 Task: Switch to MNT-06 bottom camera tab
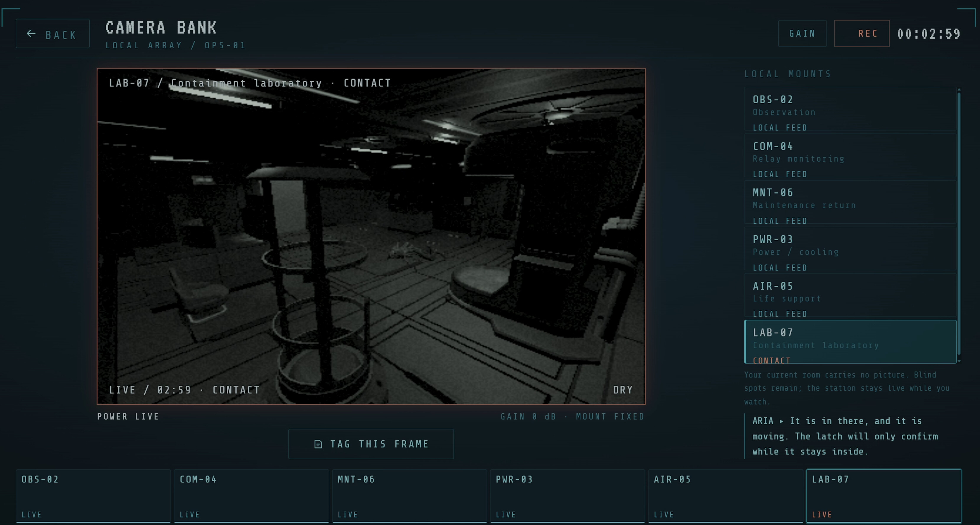point(409,496)
